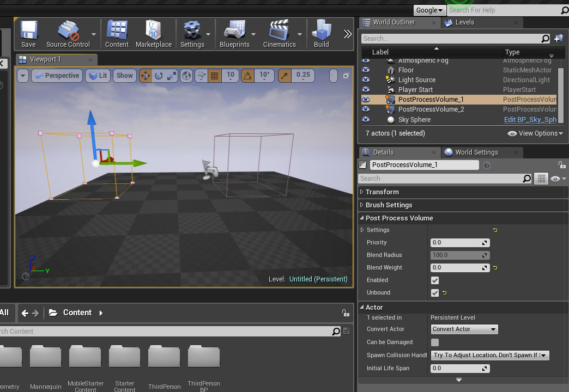Disable the Enabled checkbox
Screen dimensions: 569x392
tap(434, 280)
